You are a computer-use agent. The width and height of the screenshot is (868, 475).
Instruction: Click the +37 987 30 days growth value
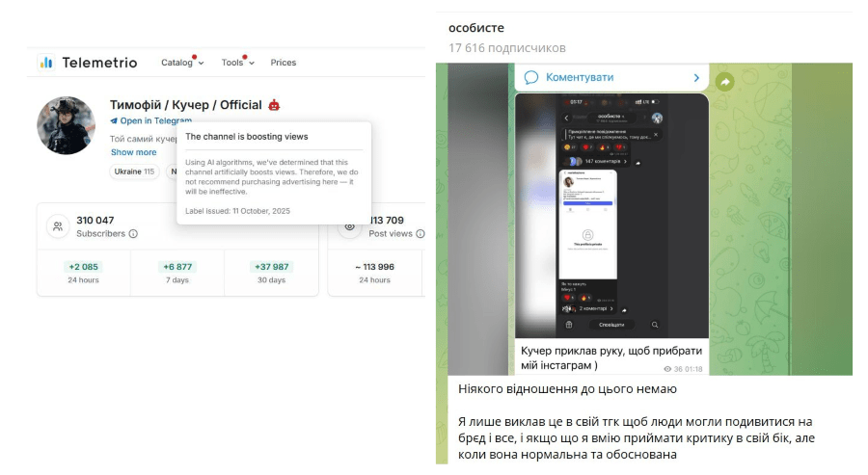(x=271, y=267)
